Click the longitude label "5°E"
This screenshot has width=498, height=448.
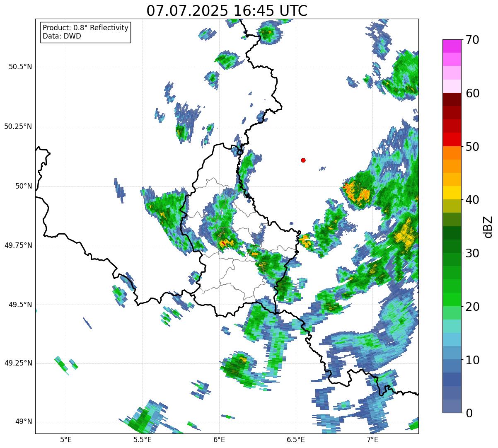click(66, 439)
